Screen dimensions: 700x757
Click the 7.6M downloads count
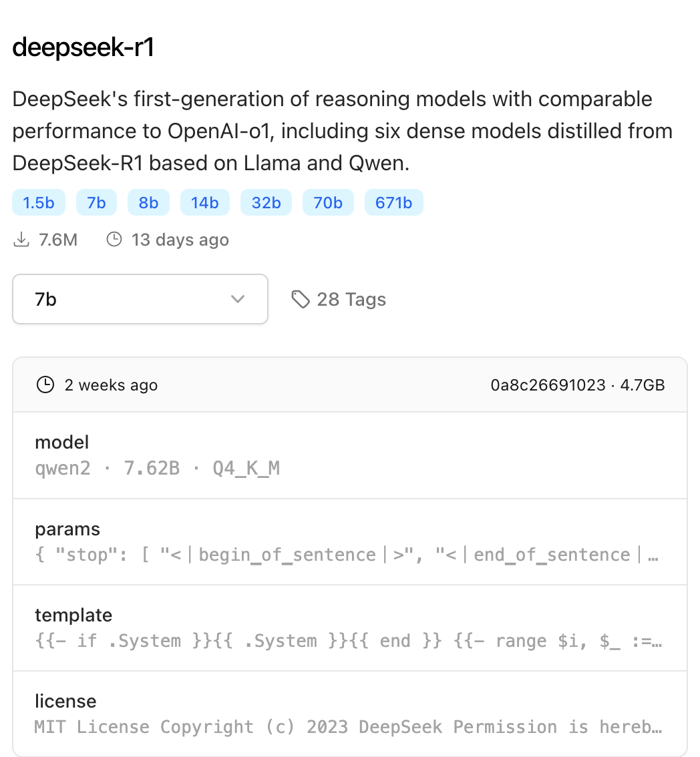pyautogui.click(x=58, y=240)
